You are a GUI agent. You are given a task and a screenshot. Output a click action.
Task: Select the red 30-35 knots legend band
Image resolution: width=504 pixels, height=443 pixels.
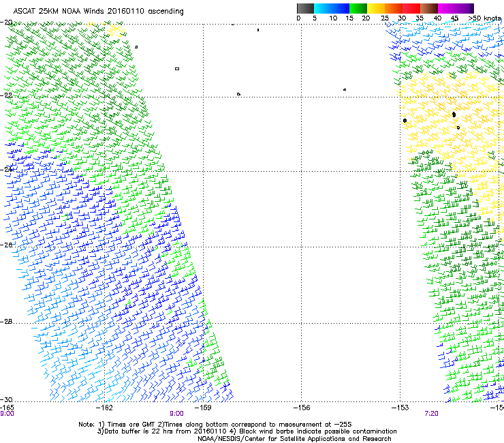pos(411,8)
